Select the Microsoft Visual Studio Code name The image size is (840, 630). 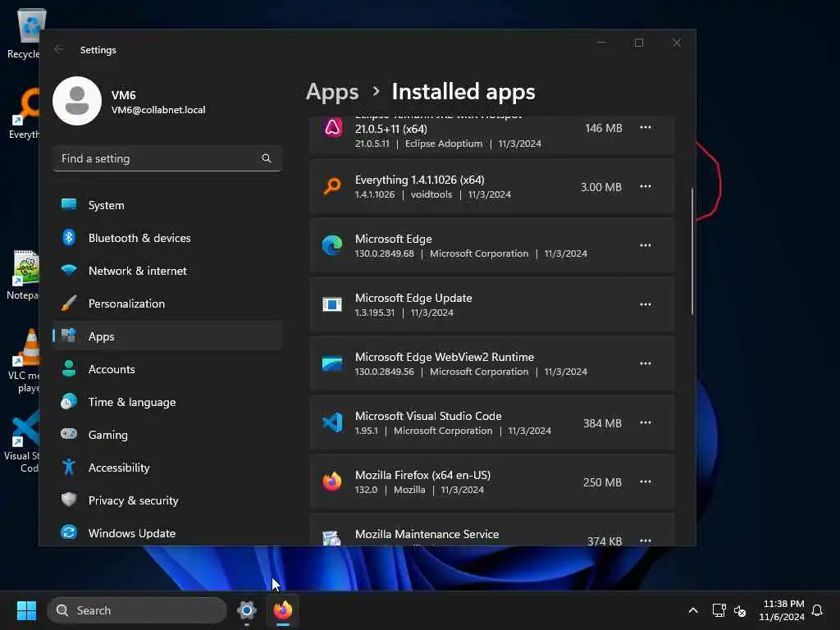428,416
